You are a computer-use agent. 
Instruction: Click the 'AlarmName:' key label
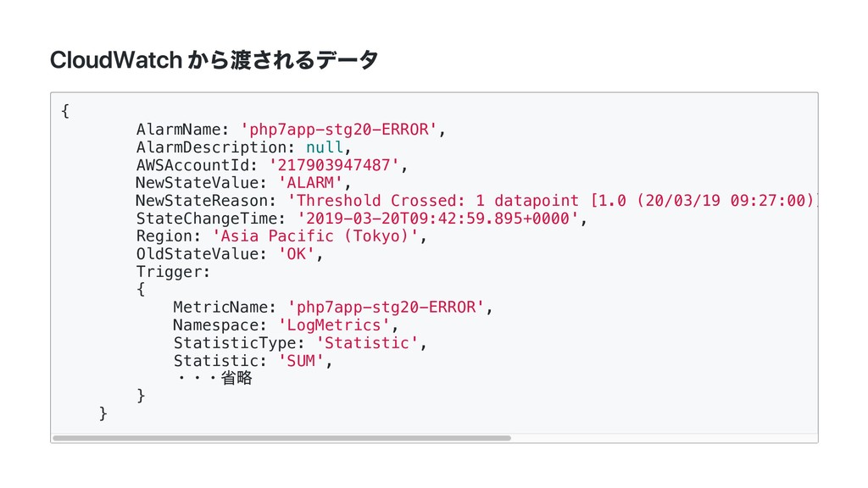click(183, 130)
